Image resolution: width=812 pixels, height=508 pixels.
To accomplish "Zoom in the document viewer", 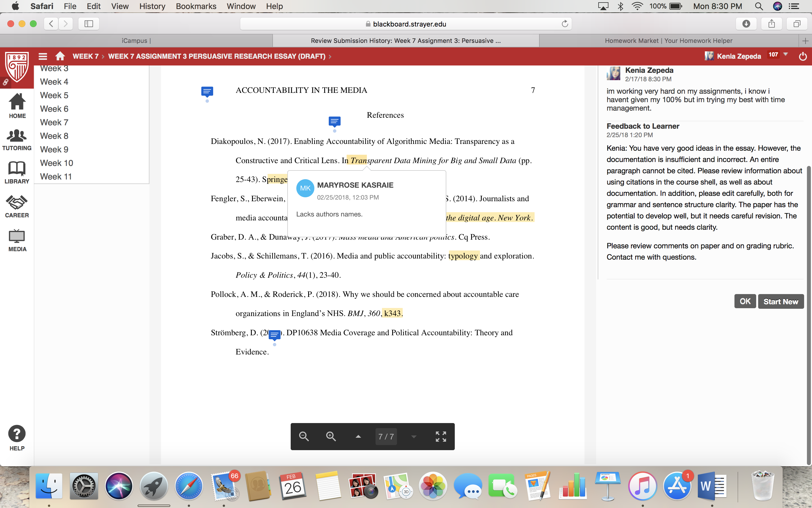I will point(331,436).
